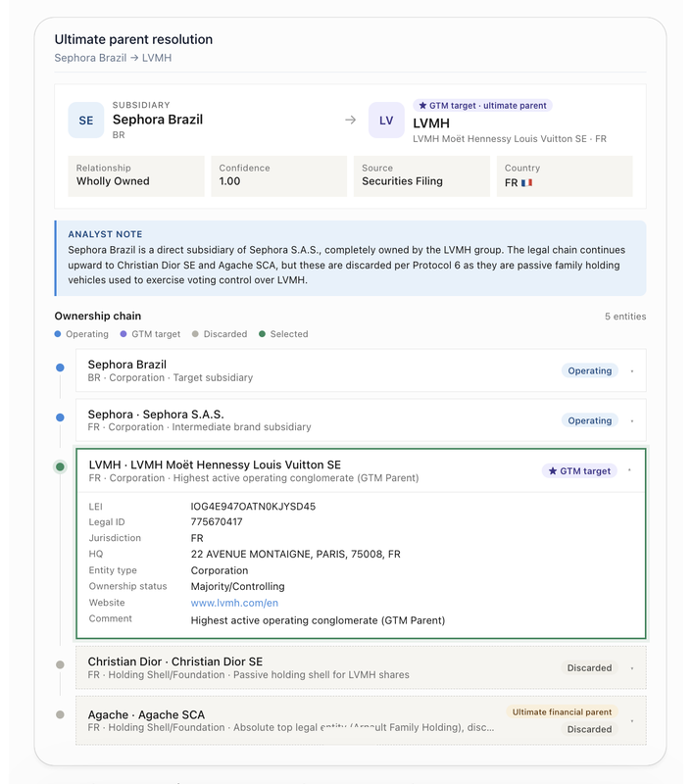The image size is (692, 784).
Task: Select the LVMH Moët Hennessy Louis Vuitton SE row
Action: 361,470
